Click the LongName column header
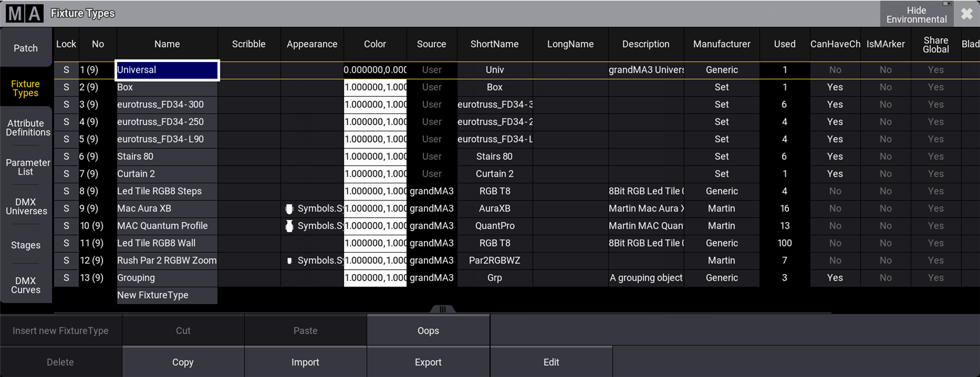The width and height of the screenshot is (980, 377). (570, 44)
